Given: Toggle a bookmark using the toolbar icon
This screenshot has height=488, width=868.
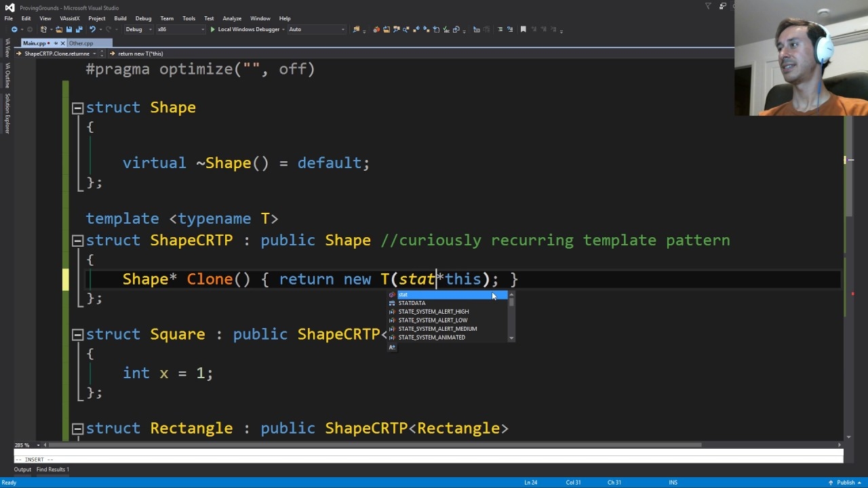Looking at the screenshot, I should (x=522, y=29).
